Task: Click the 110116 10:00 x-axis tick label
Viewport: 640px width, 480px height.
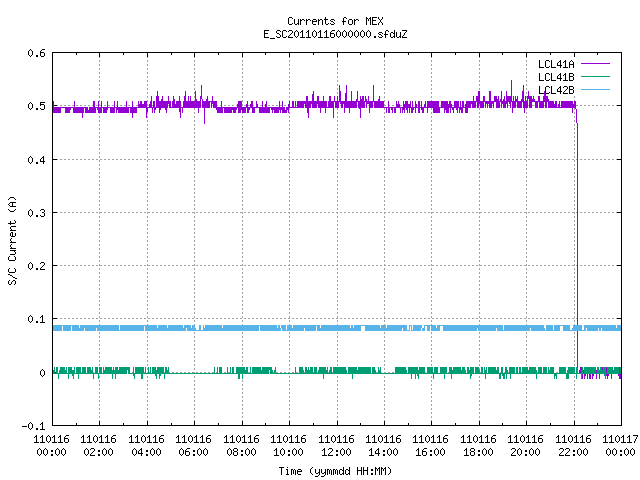Action: pyautogui.click(x=289, y=446)
